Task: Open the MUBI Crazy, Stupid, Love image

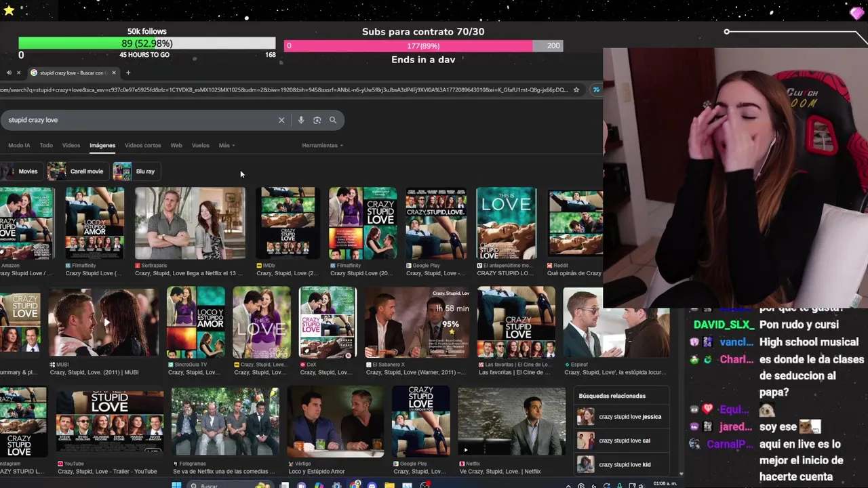Action: point(104,323)
